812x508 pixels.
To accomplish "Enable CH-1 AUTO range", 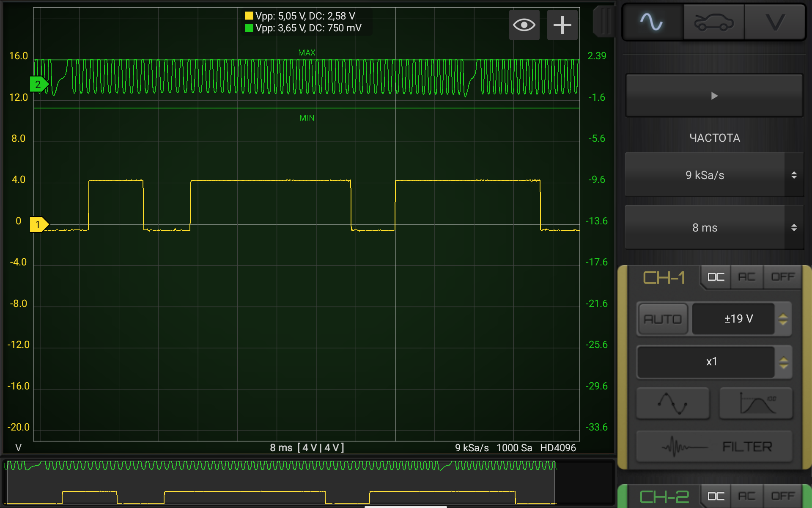I will [662, 319].
